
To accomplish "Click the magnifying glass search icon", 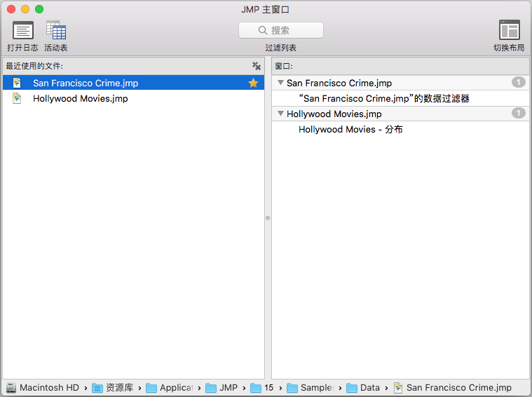I will pyautogui.click(x=263, y=30).
